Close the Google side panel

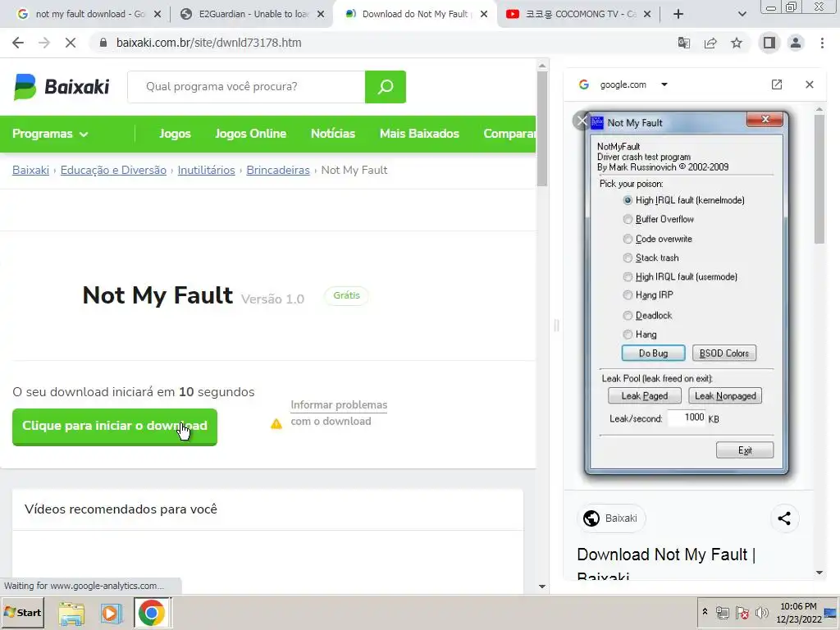(810, 84)
